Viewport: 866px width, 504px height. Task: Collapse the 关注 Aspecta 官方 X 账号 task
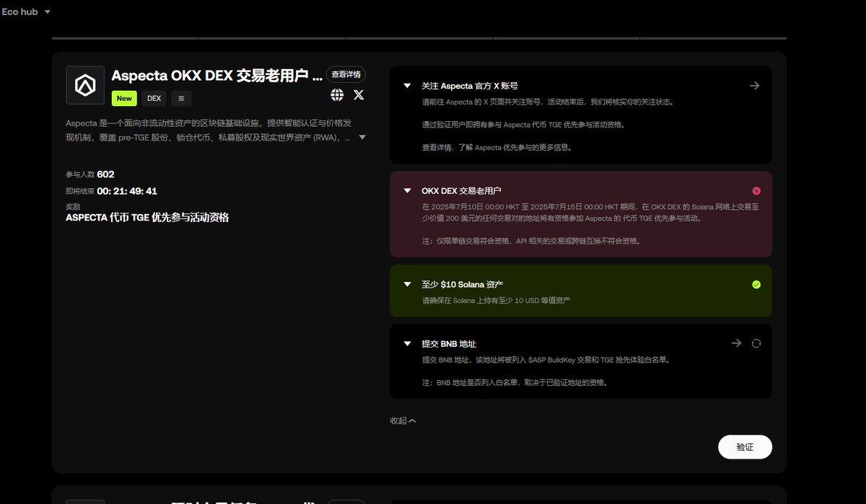(407, 86)
